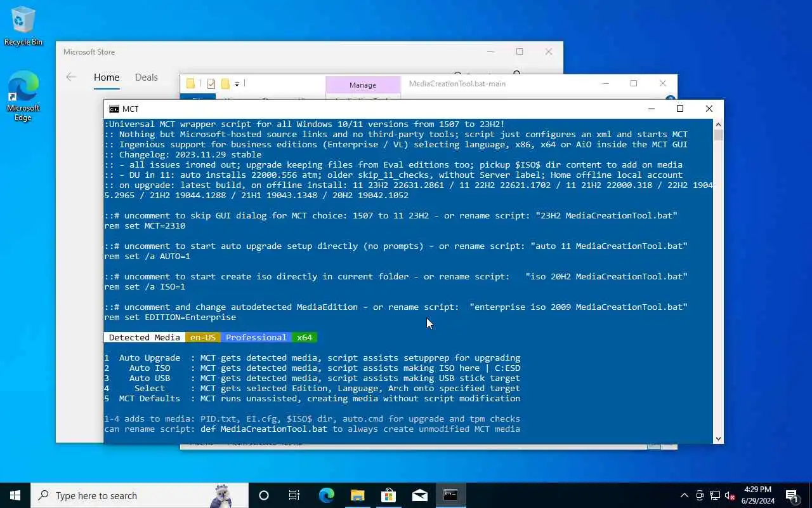The width and height of the screenshot is (812, 508).
Task: Click the 'rem set MCT=2310' line
Action: [x=145, y=226]
